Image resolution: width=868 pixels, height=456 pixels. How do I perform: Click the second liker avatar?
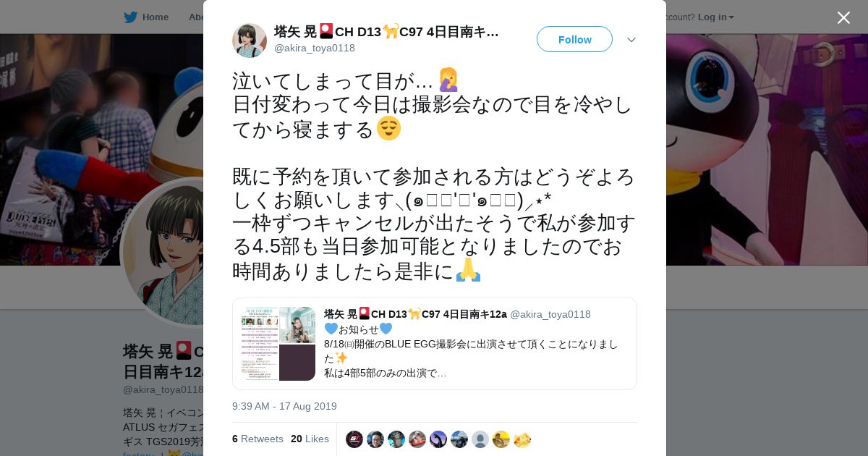[375, 439]
